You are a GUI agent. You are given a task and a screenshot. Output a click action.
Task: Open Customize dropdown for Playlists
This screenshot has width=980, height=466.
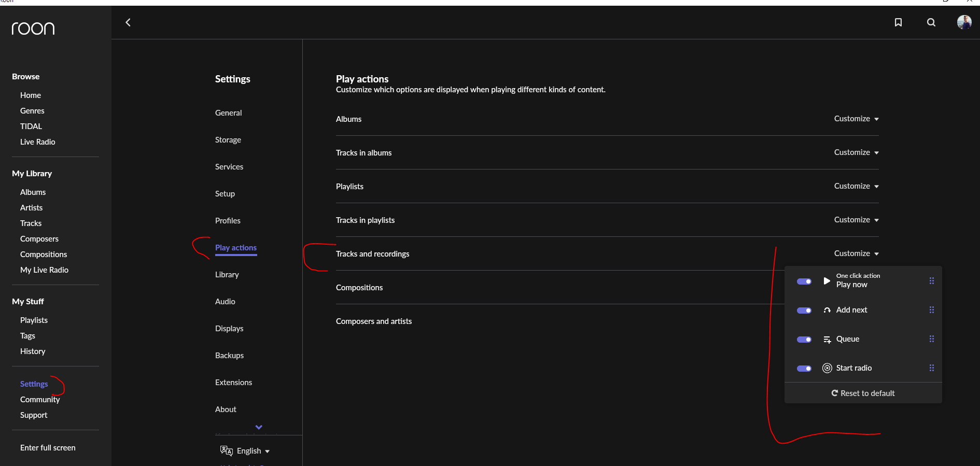pos(856,186)
